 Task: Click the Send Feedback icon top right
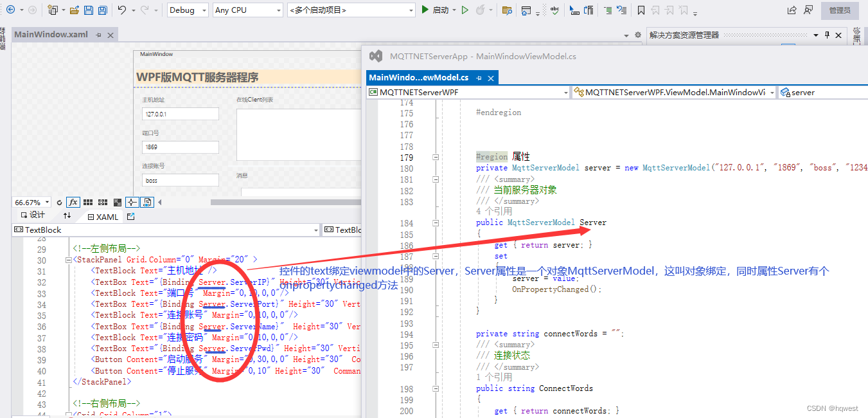click(808, 10)
